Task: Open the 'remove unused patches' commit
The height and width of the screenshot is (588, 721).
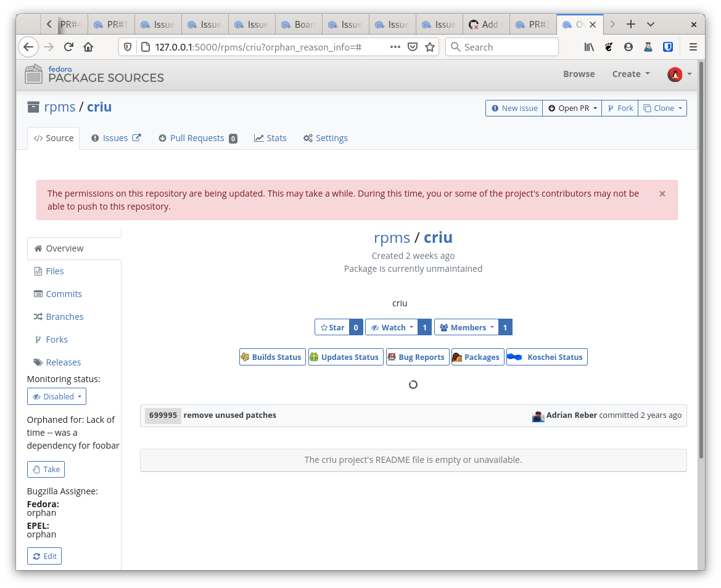Action: tap(230, 415)
